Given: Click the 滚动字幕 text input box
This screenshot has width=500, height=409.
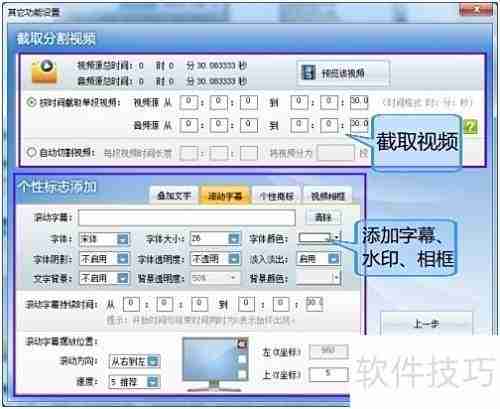Looking at the screenshot, I should coord(187,218).
